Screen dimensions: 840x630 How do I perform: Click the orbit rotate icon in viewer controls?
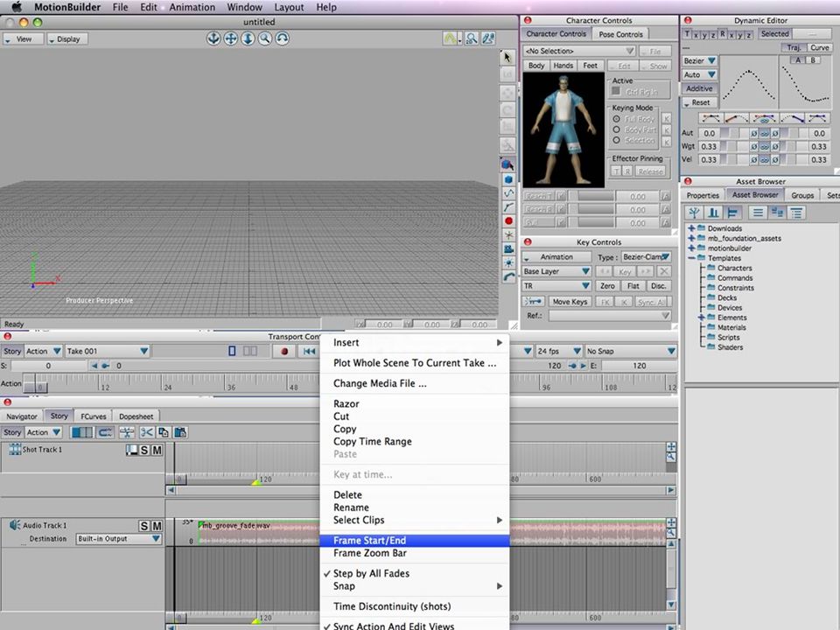tap(282, 38)
